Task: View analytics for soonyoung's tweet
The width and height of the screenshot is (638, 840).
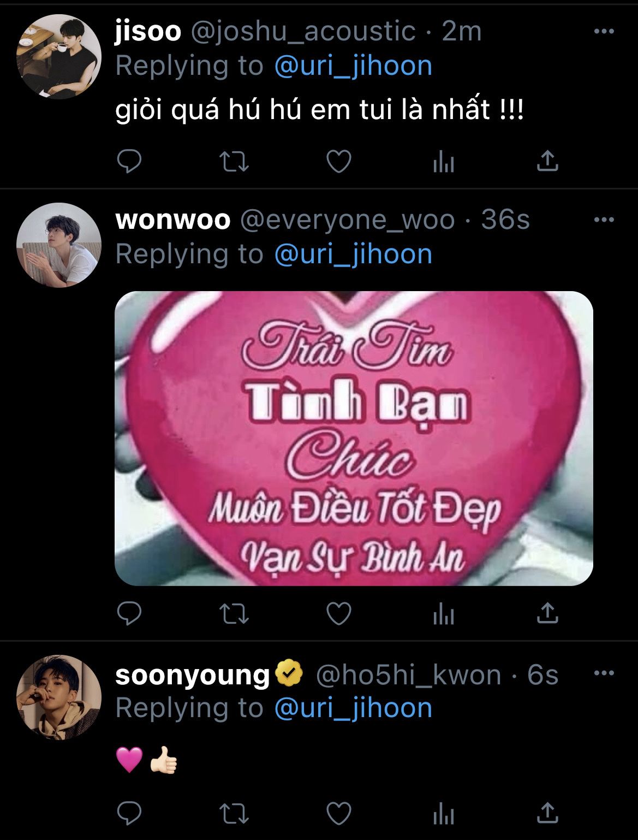Action: click(x=443, y=814)
